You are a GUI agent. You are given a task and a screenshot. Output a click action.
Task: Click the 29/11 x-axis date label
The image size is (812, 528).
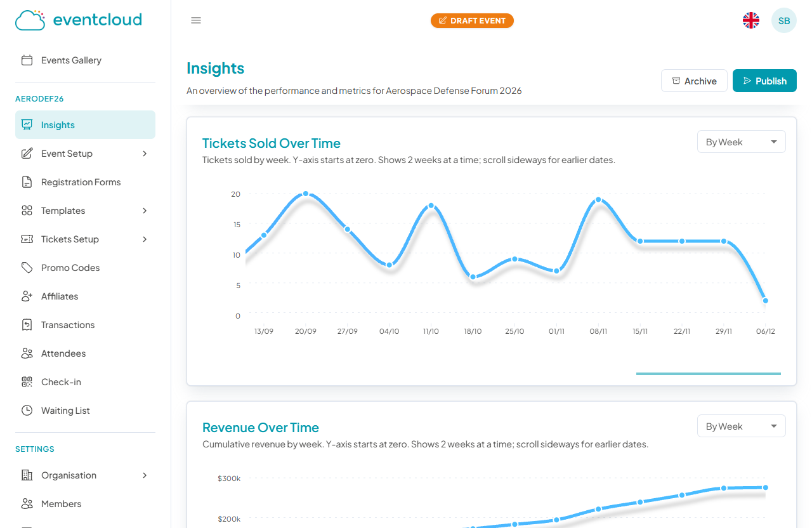pyautogui.click(x=724, y=331)
